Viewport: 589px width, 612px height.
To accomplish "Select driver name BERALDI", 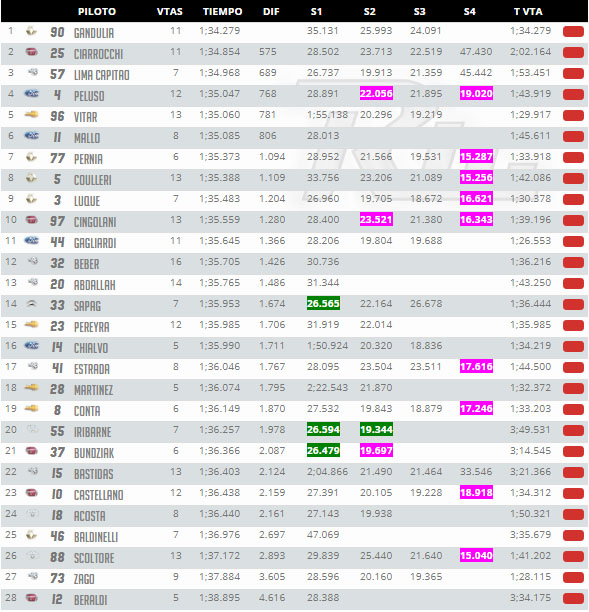I will (x=91, y=600).
